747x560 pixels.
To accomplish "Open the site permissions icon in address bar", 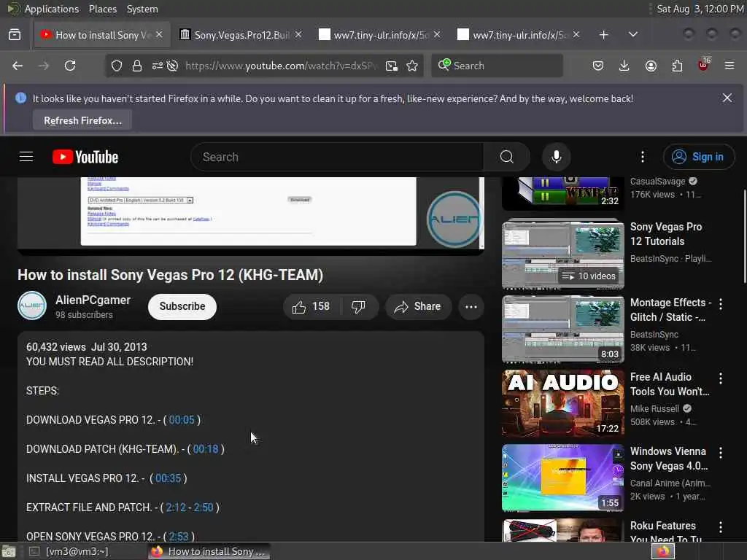I will [158, 66].
